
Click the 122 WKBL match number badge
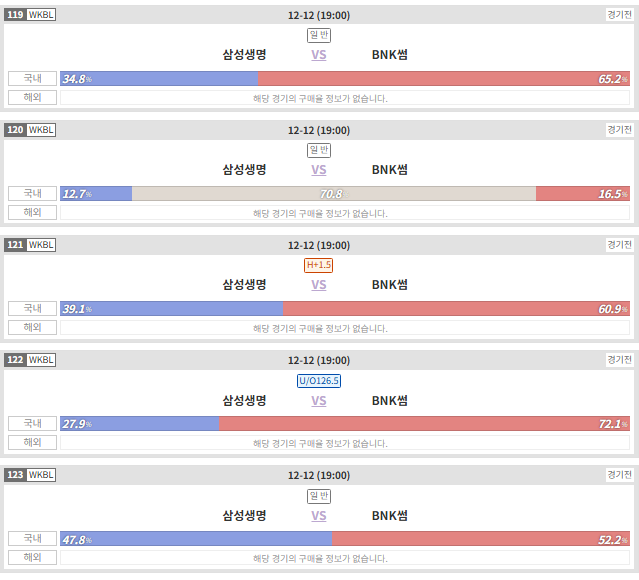click(x=30, y=359)
